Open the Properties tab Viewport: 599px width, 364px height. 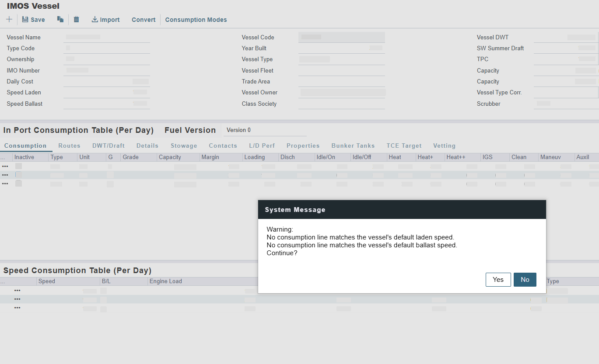click(x=303, y=146)
